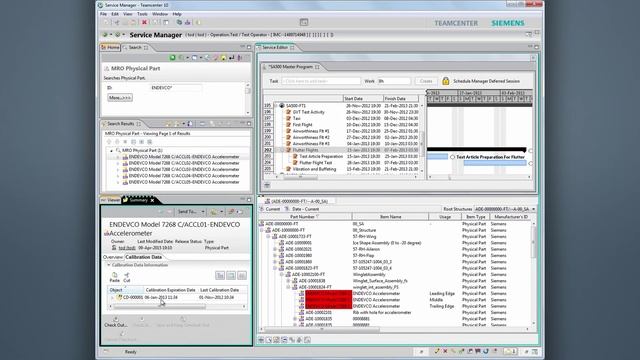Close the Summary tab with its X
640x360 pixels.
click(152, 200)
